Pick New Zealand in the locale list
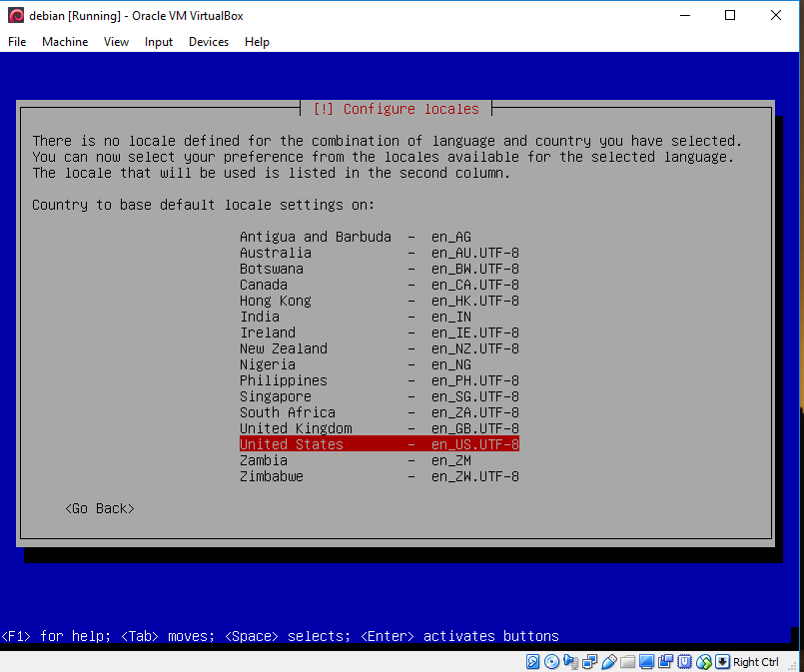Image resolution: width=804 pixels, height=672 pixels. [380, 348]
